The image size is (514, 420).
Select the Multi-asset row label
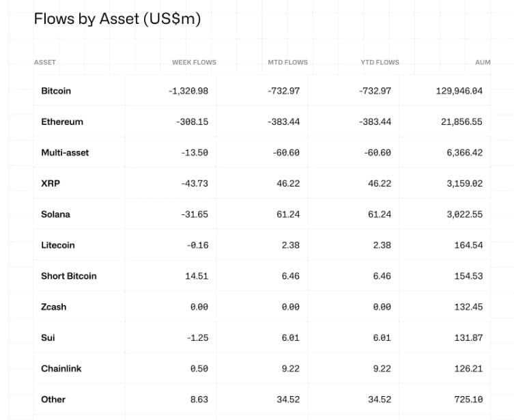point(65,152)
